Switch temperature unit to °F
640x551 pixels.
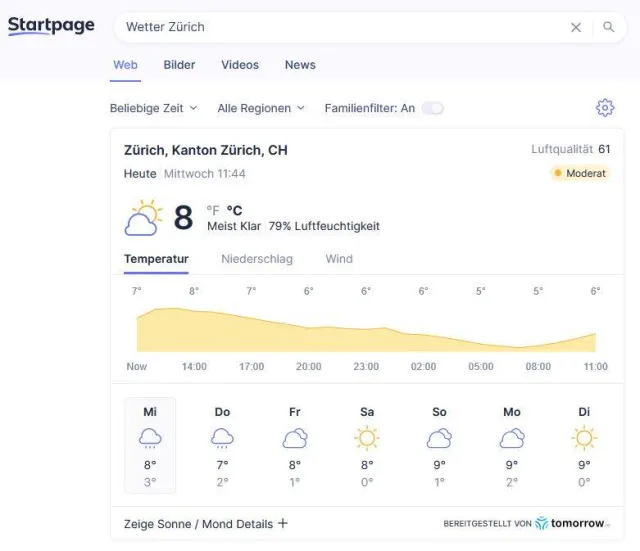tap(212, 210)
